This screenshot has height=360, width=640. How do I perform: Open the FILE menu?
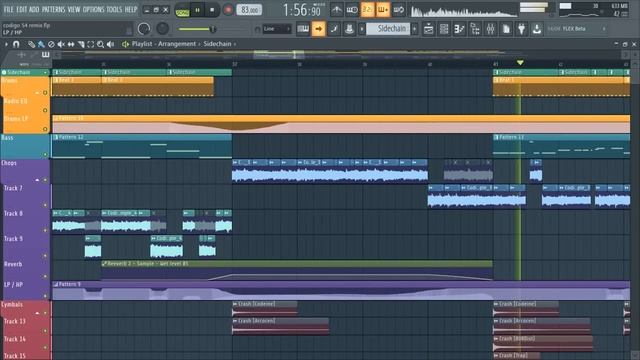click(8, 9)
